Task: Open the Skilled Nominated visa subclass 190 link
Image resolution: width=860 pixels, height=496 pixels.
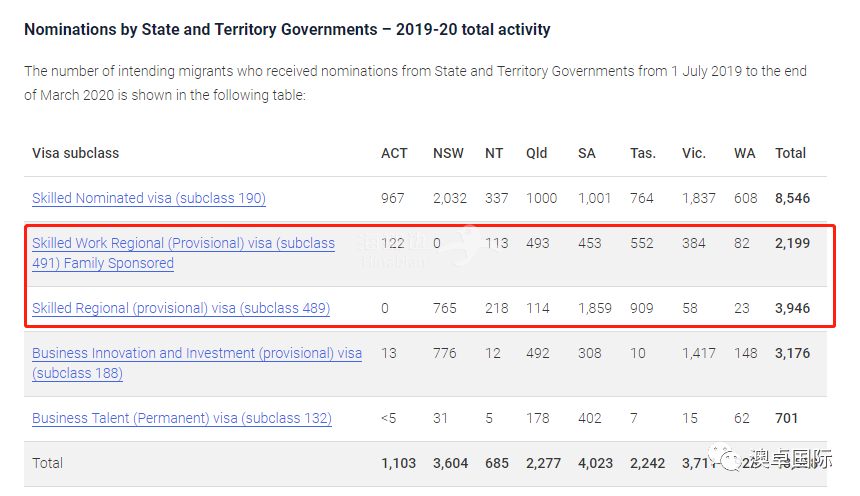Action: [149, 198]
